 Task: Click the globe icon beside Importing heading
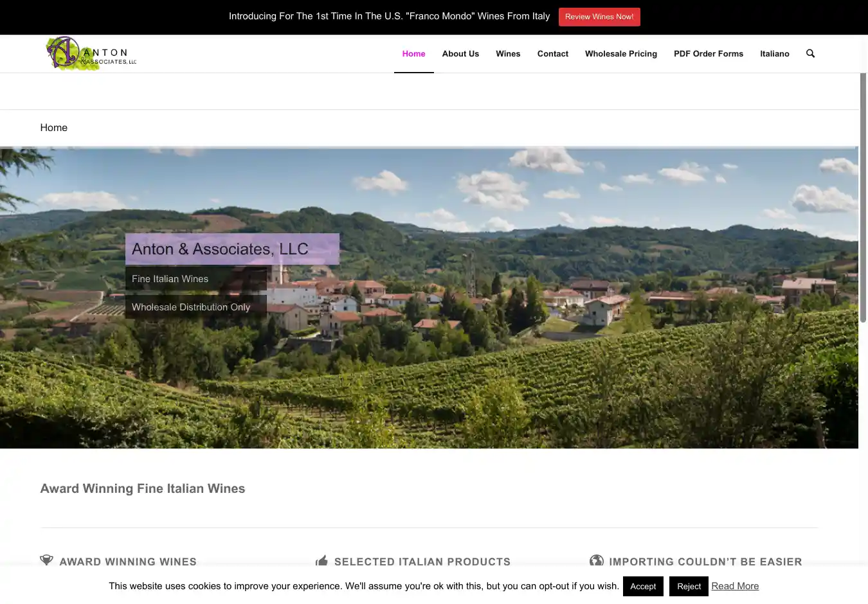[x=597, y=561]
